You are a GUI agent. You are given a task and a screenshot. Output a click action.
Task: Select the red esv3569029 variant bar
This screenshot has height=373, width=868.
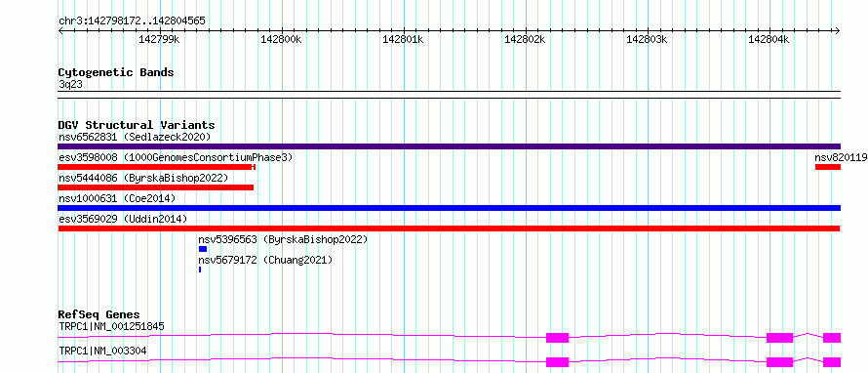pyautogui.click(x=449, y=228)
